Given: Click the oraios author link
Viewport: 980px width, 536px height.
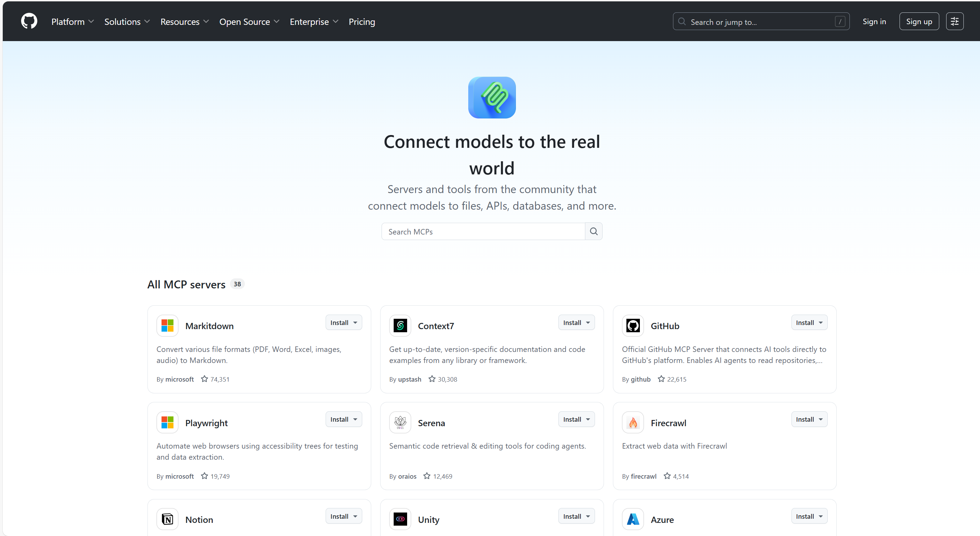Looking at the screenshot, I should tap(407, 476).
